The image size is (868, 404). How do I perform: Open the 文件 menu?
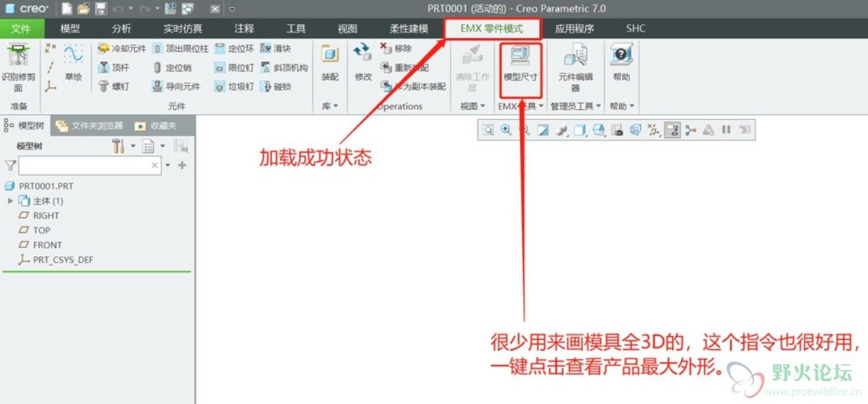tap(21, 28)
